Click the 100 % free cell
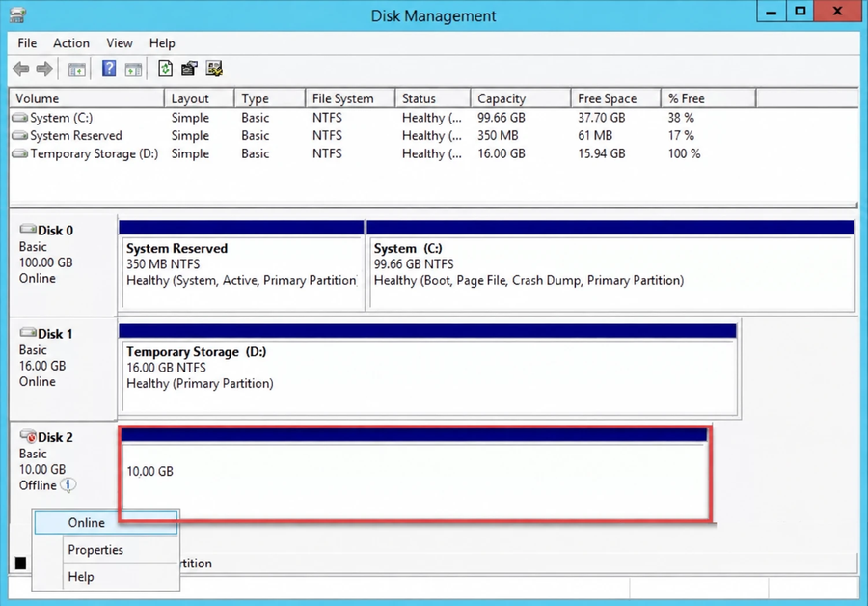 tap(684, 153)
